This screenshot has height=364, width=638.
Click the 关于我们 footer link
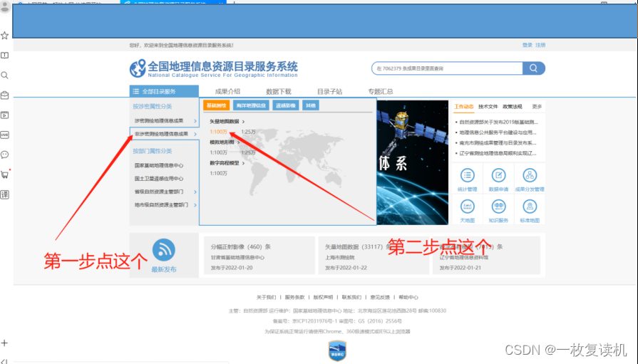coord(266,297)
